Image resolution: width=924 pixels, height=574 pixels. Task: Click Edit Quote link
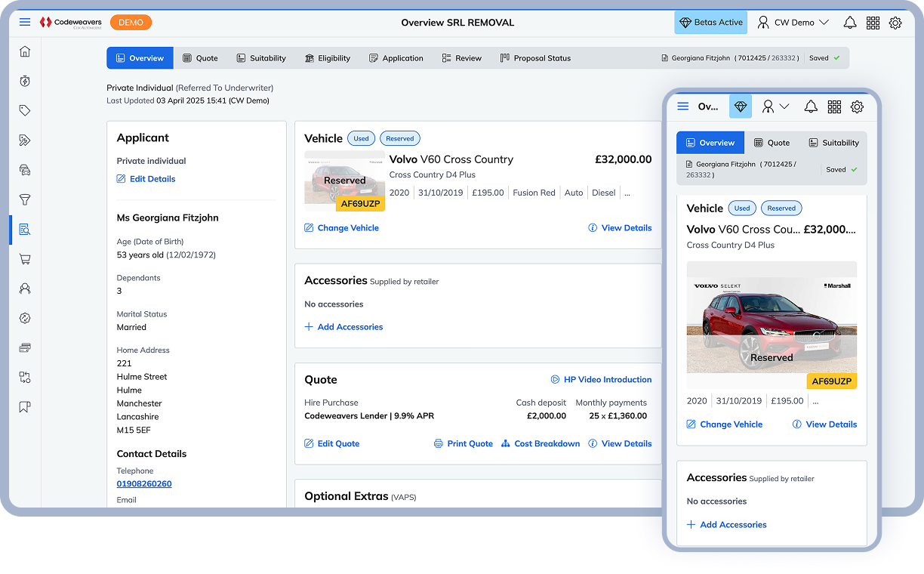(331, 444)
